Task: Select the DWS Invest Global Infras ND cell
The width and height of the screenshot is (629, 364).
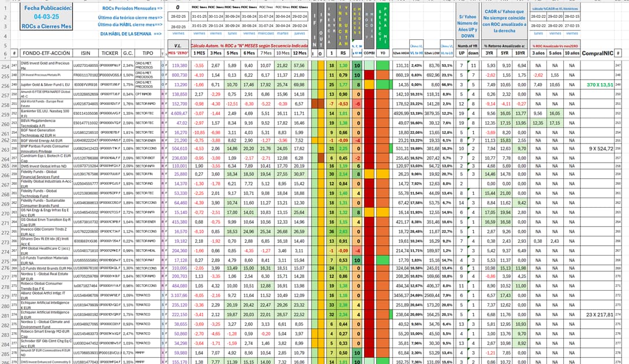Action: [x=46, y=166]
